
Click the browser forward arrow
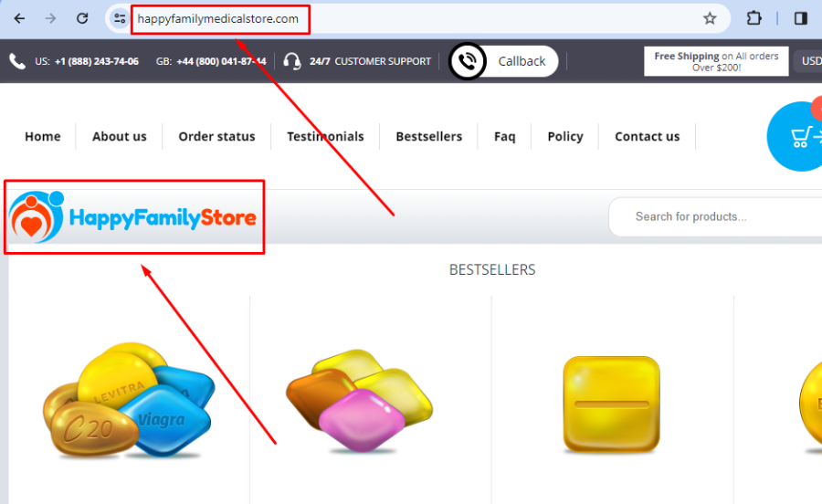50,19
